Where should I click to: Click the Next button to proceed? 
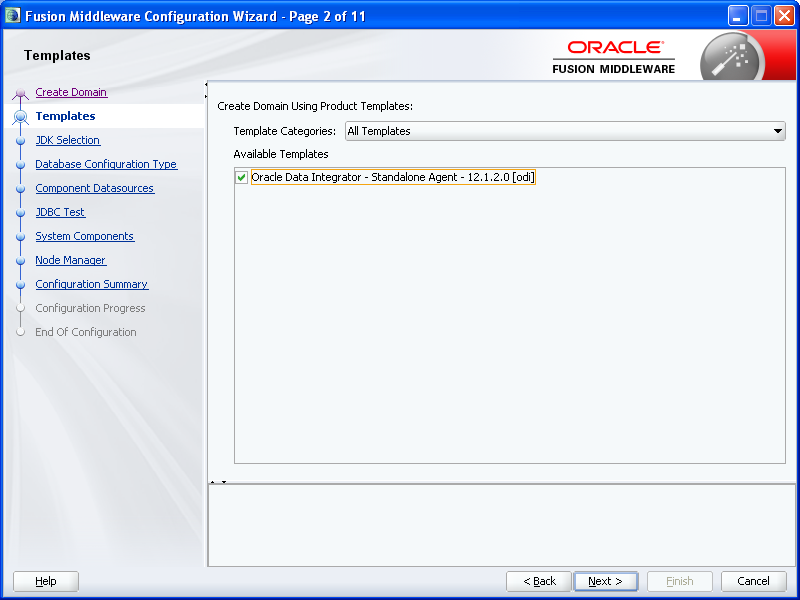[x=606, y=581]
